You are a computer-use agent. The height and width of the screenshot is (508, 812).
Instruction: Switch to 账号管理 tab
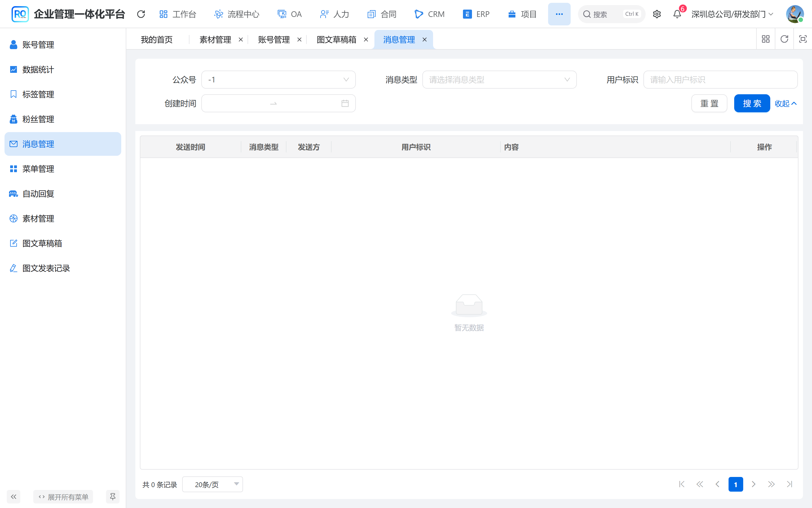pyautogui.click(x=274, y=40)
